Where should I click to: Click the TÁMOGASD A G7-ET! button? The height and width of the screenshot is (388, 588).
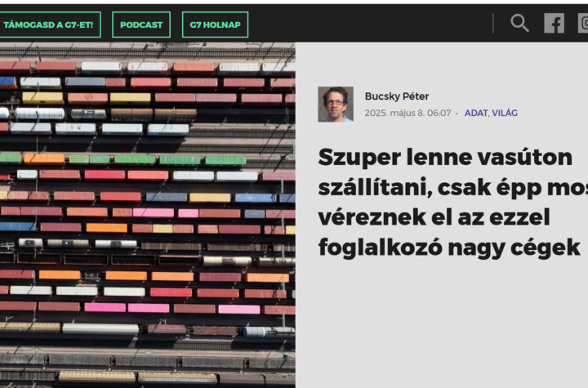(x=48, y=25)
